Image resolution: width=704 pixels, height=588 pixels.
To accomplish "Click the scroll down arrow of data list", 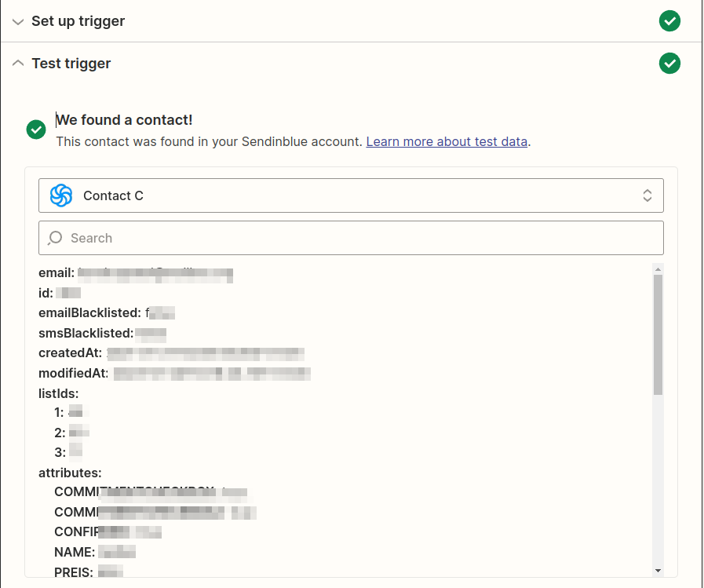I will click(x=658, y=571).
